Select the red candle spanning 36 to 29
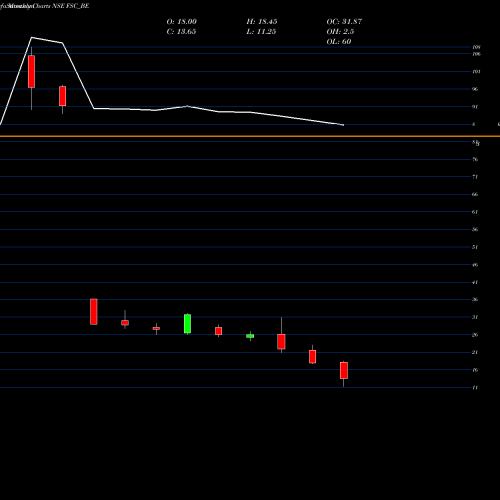500x500 pixels. (94, 312)
